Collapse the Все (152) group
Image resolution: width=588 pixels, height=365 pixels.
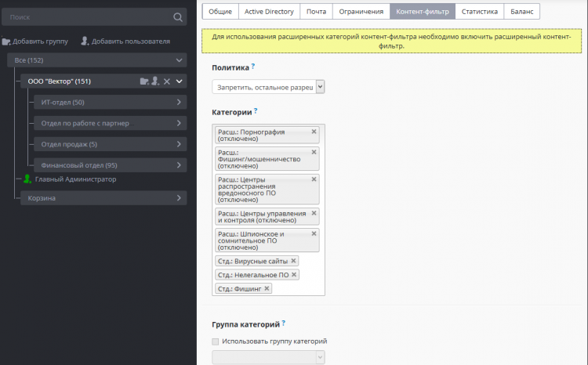click(180, 60)
